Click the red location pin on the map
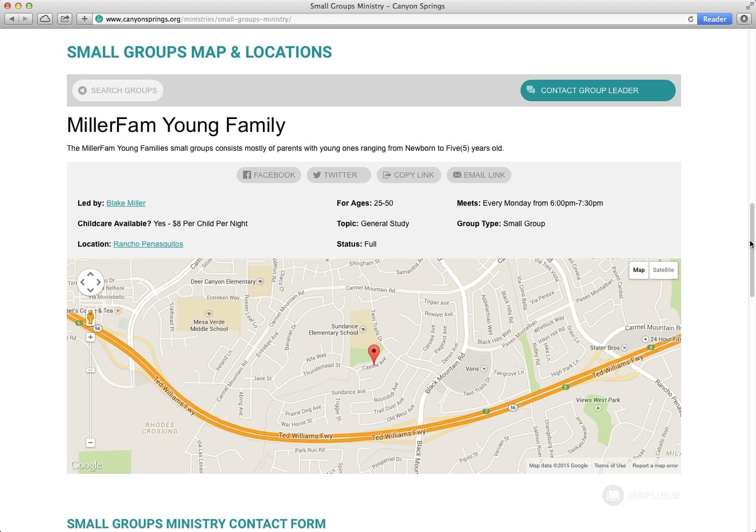Image resolution: width=756 pixels, height=532 pixels. (x=373, y=355)
